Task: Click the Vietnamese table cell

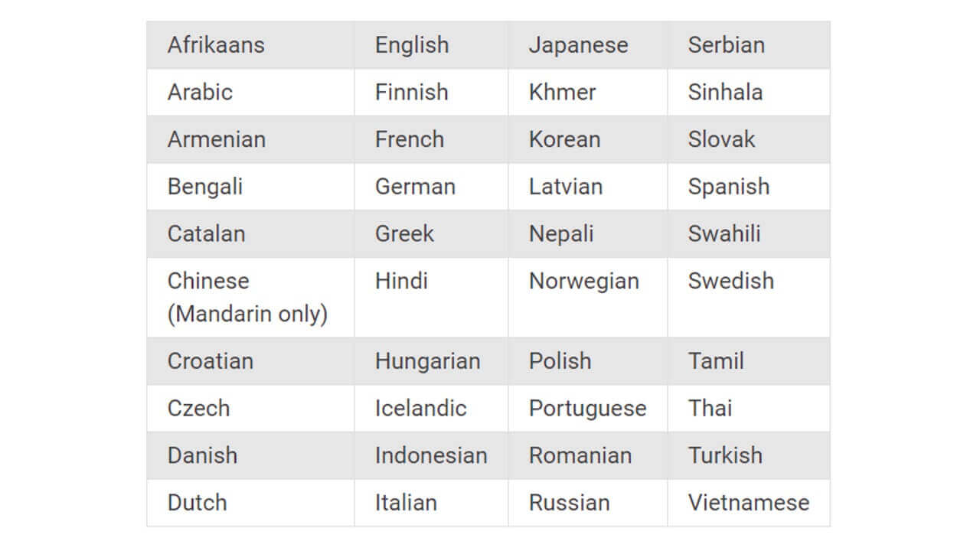Action: pos(748,503)
